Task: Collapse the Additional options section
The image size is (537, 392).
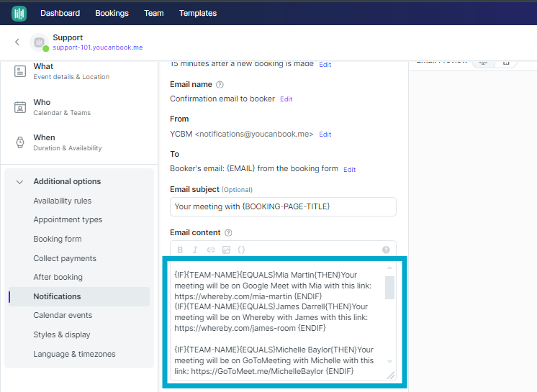Action: (x=19, y=182)
